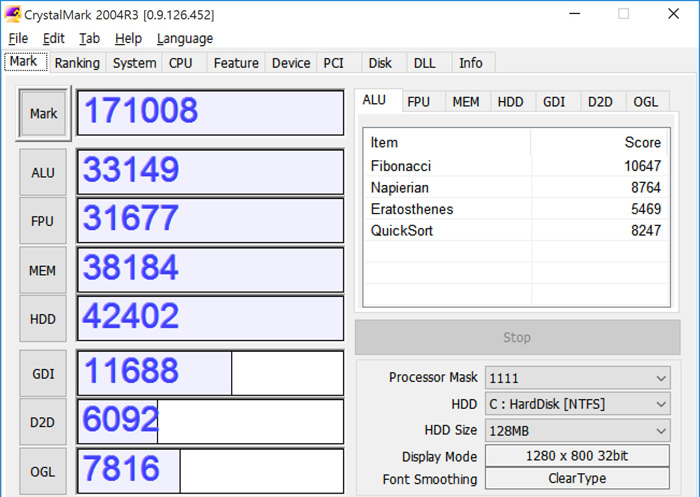The height and width of the screenshot is (497, 700).
Task: Click the HDD score 42402
Action: [x=210, y=318]
